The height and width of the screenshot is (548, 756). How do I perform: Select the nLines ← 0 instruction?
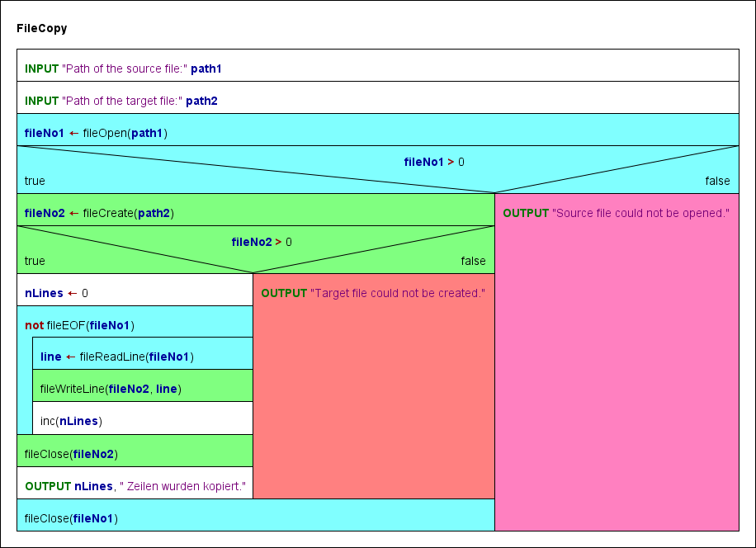(135, 290)
